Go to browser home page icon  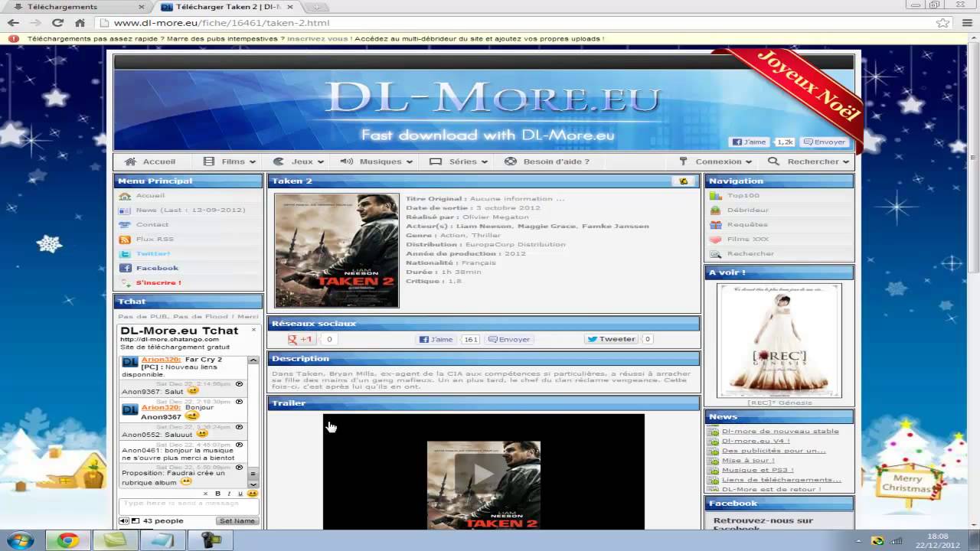point(80,23)
